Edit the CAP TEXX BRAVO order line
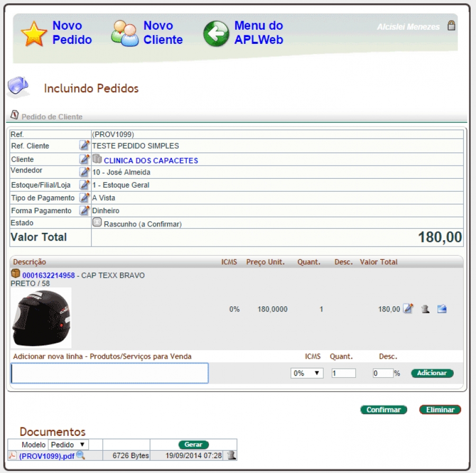Image resolution: width=476 pixels, height=473 pixels. point(408,309)
